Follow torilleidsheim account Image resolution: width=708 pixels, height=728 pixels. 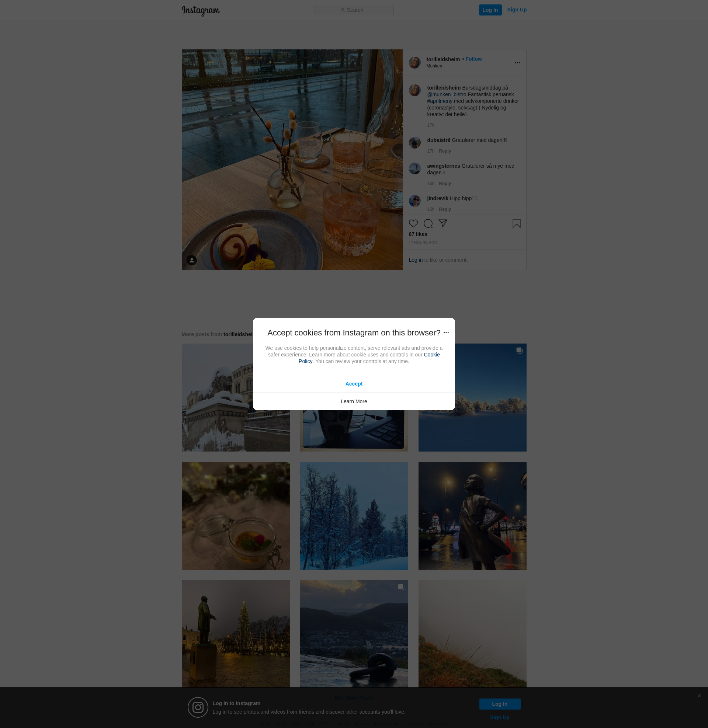(x=473, y=59)
